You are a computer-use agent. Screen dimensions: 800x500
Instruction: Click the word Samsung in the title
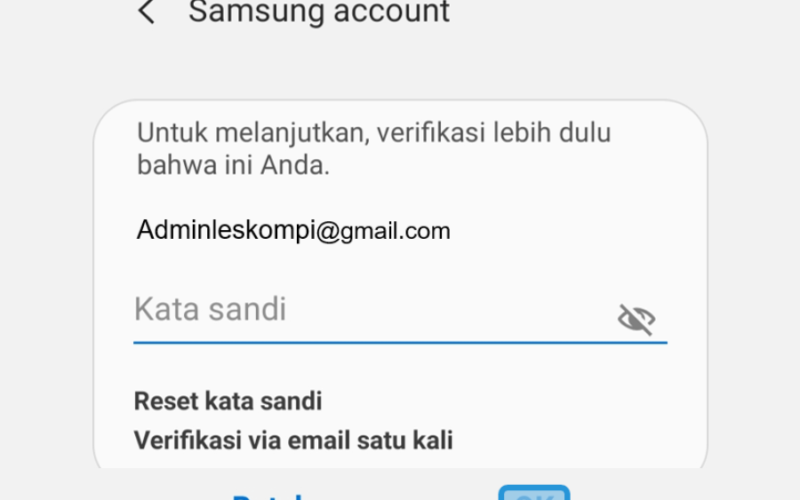click(x=257, y=13)
